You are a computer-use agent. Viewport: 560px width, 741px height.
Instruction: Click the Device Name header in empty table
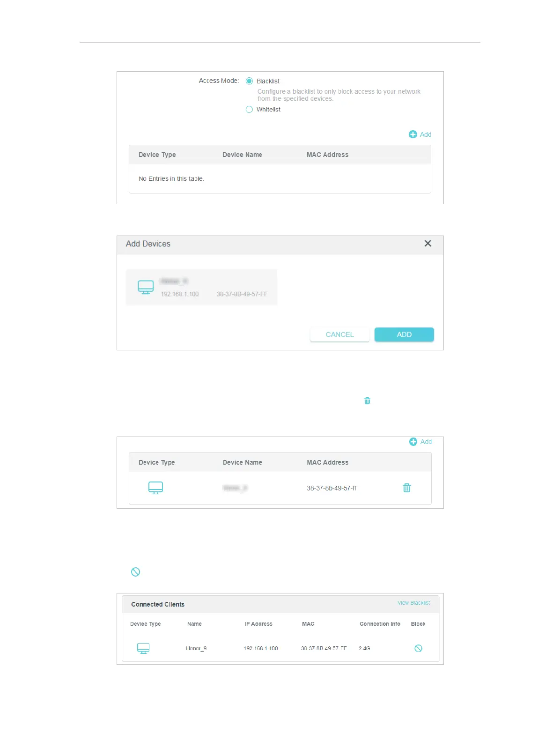(x=242, y=155)
